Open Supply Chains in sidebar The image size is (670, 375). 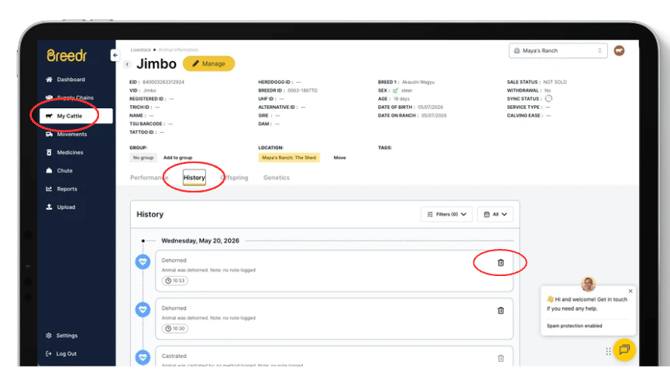(75, 97)
